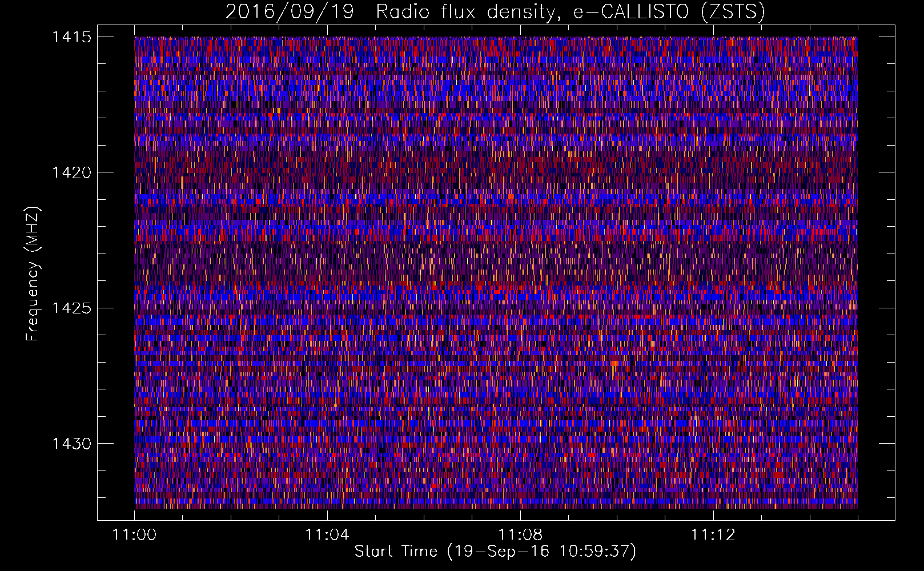Click the 11:00 time tick label
The height and width of the screenshot is (571, 924).
click(134, 535)
